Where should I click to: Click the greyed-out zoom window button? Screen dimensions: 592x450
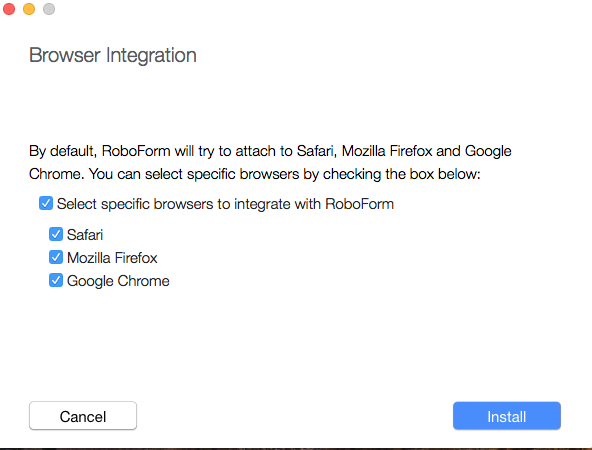[49, 9]
